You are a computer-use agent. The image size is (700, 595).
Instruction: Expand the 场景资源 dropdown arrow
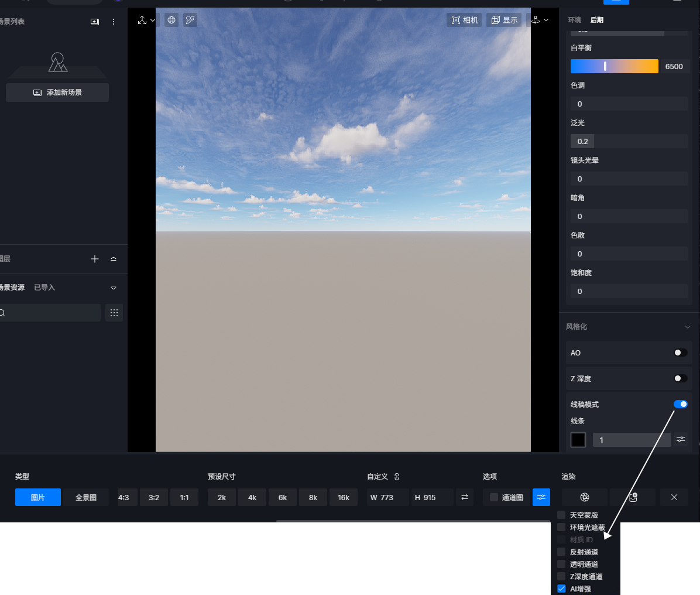[114, 288]
